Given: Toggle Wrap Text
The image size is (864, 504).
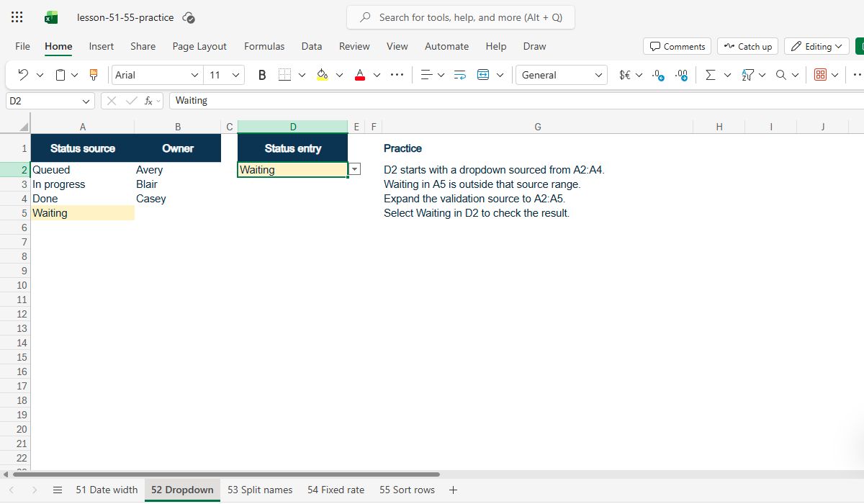Looking at the screenshot, I should coord(460,75).
